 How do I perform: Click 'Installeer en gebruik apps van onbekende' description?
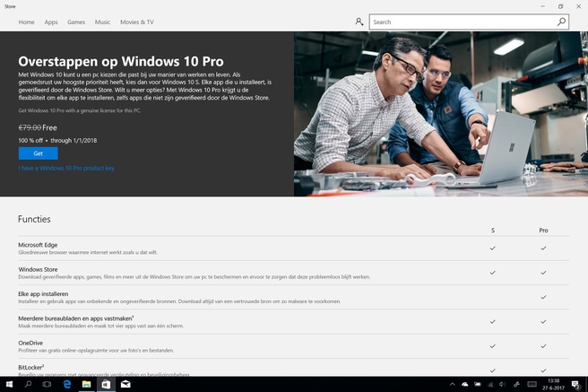179,301
